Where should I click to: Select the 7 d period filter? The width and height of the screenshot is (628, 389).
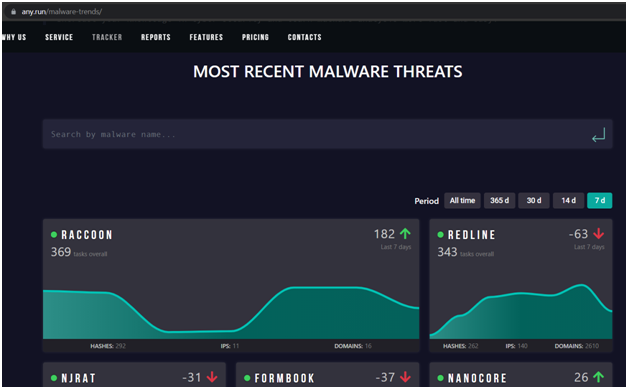pyautogui.click(x=600, y=201)
